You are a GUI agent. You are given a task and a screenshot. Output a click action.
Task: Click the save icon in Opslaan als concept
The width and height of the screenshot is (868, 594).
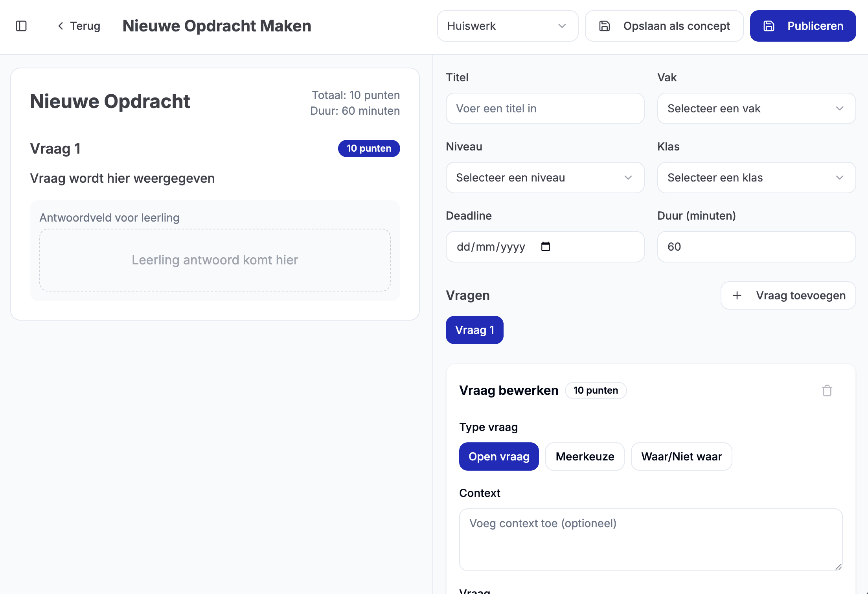click(604, 26)
